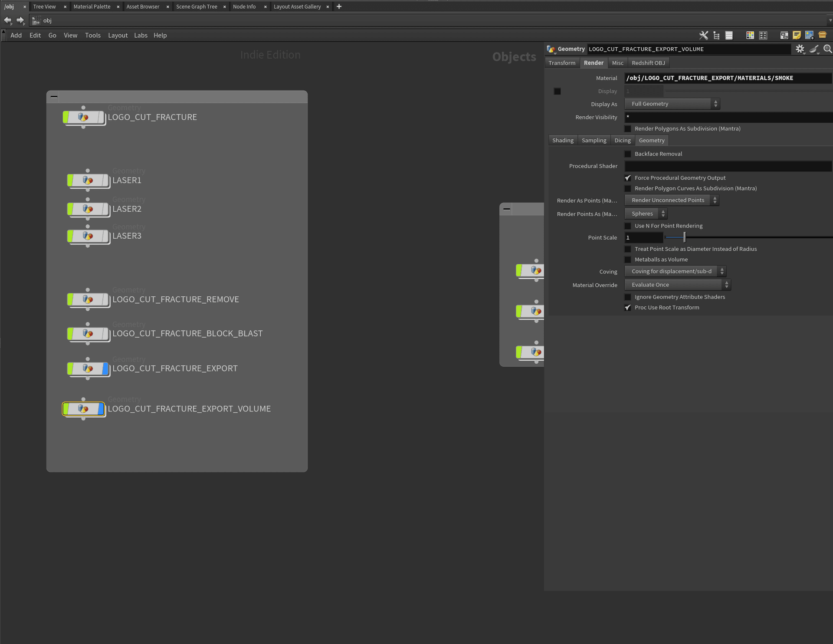Open Render As Points dropdown

pos(672,200)
